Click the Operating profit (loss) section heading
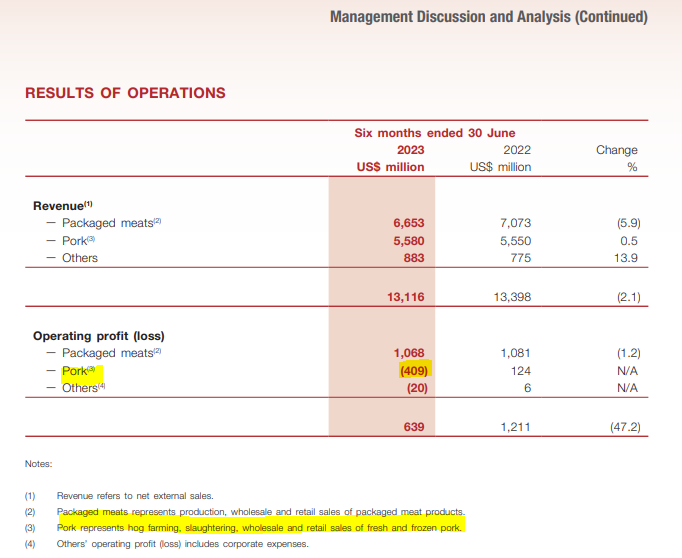Screen dimensions: 682x558 coord(98,335)
